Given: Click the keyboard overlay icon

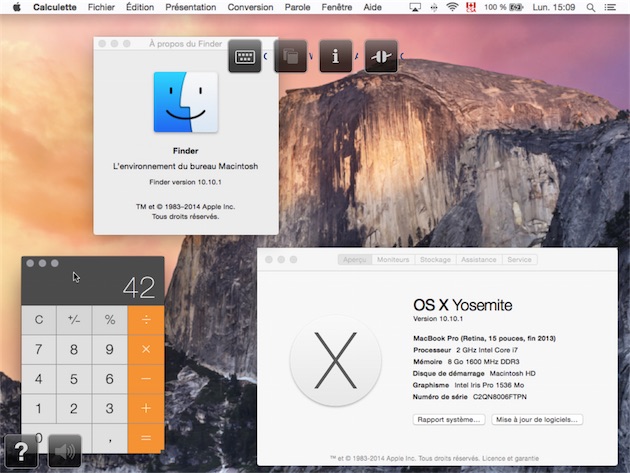Looking at the screenshot, I should click(245, 56).
